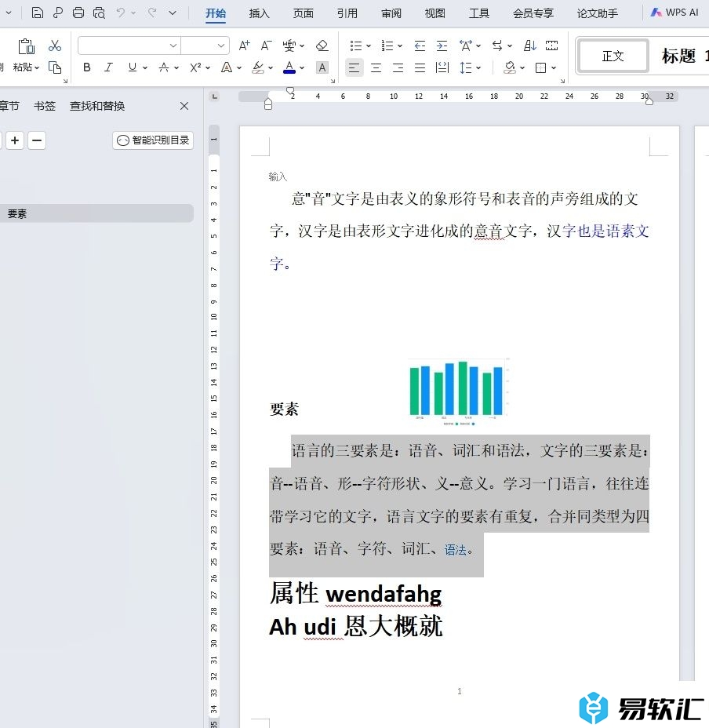This screenshot has height=728, width=709.
Task: Close the navigation pane
Action: pyautogui.click(x=184, y=106)
